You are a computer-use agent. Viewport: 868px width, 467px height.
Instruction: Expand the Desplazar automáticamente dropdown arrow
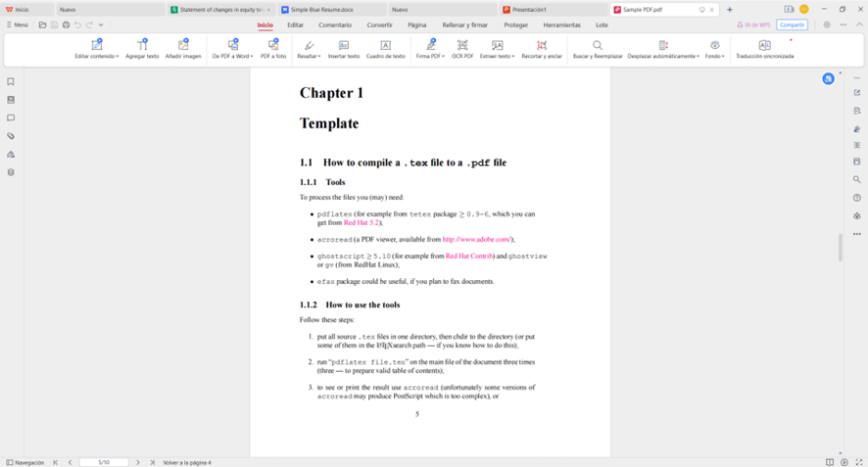pos(699,57)
